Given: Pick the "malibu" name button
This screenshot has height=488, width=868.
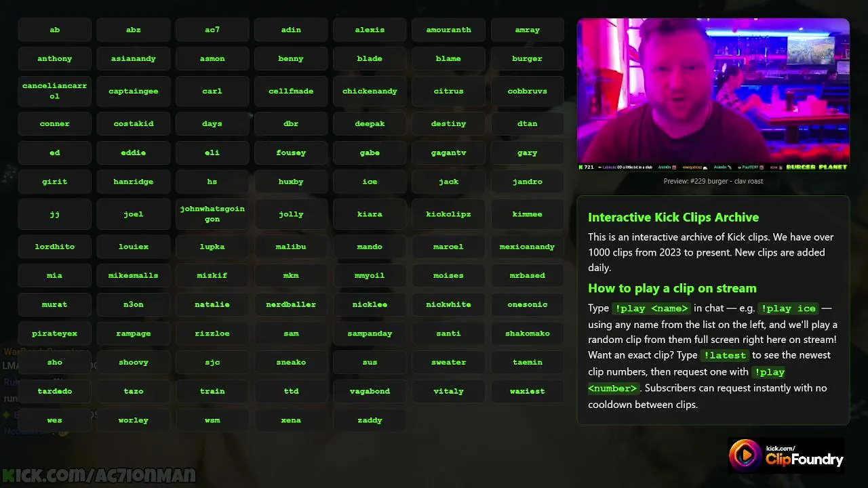Looking at the screenshot, I should pos(291,247).
